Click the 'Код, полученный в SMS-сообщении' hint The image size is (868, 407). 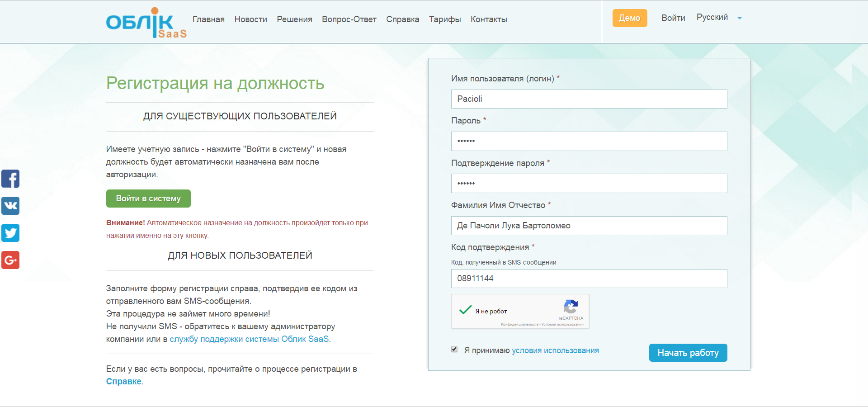(x=504, y=262)
